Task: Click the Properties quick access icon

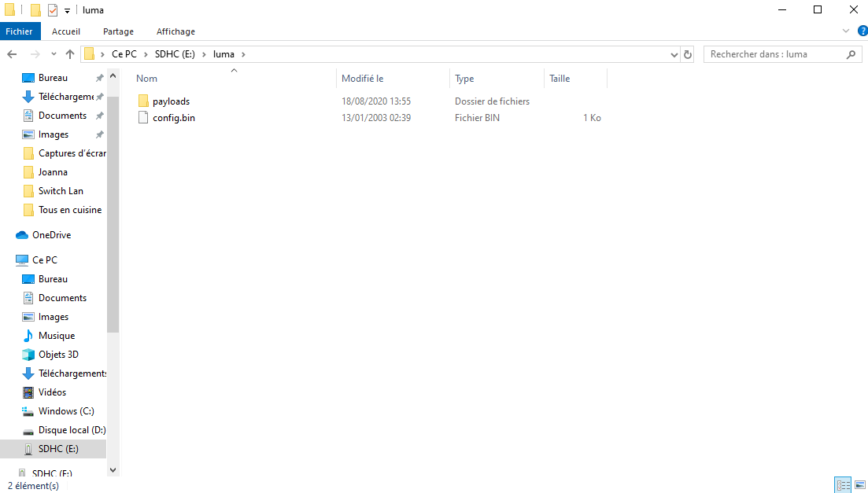Action: coord(53,10)
